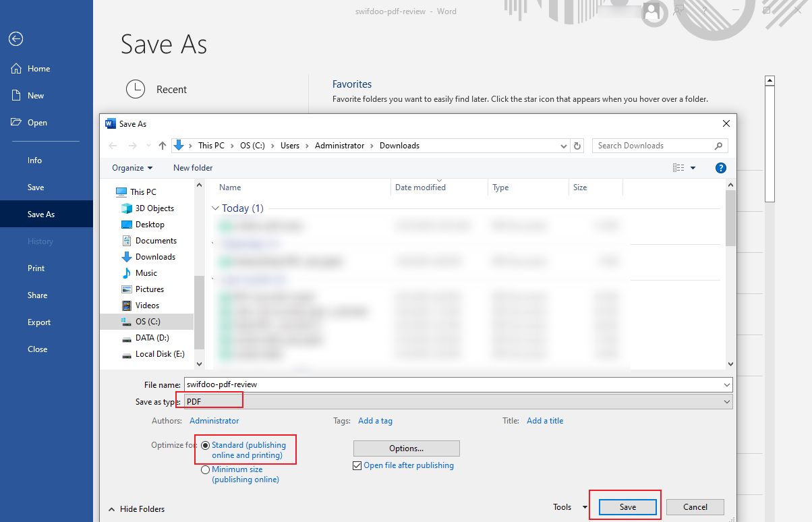Screen dimensions: 812x522
Task: Uncheck Open file after publishing
Action: pos(357,465)
